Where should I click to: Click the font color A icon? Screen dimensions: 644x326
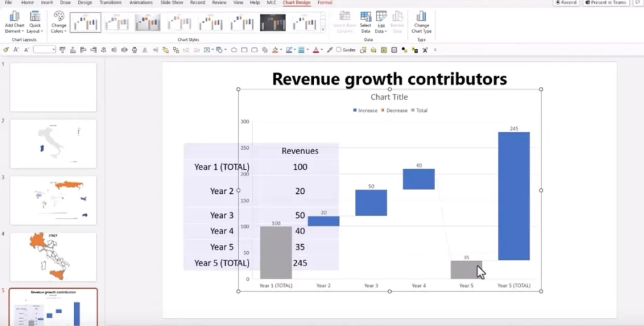tap(316, 50)
